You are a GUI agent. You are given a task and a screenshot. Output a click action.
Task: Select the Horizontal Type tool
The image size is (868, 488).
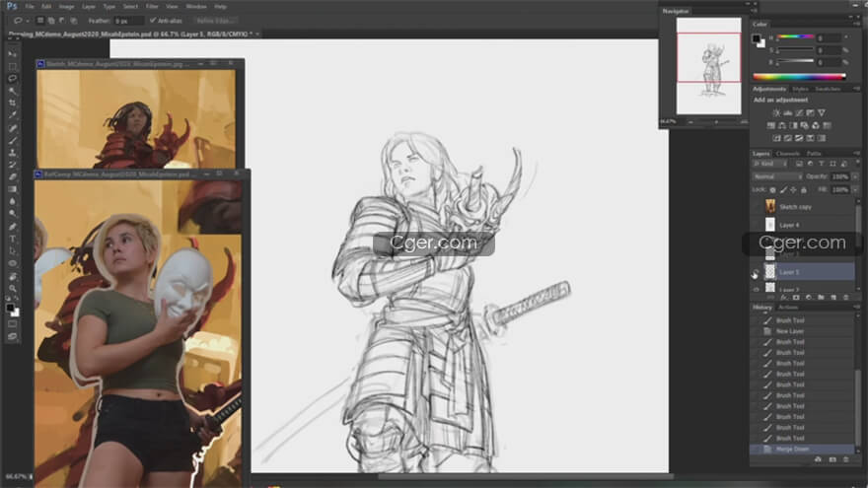point(12,239)
